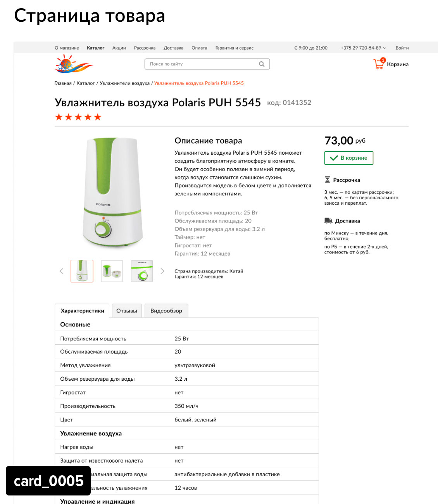Viewport: 438px width, 504px height.
Task: Go to Увлажнители воздуха breadcrumb
Action: click(124, 83)
